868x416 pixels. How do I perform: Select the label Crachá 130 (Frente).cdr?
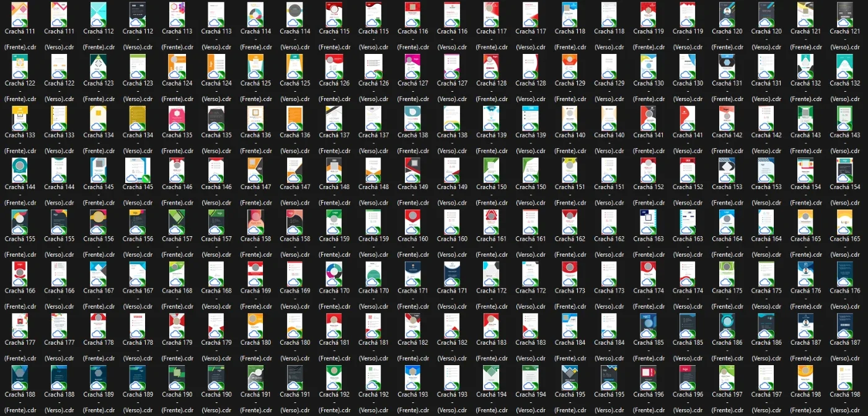click(648, 91)
